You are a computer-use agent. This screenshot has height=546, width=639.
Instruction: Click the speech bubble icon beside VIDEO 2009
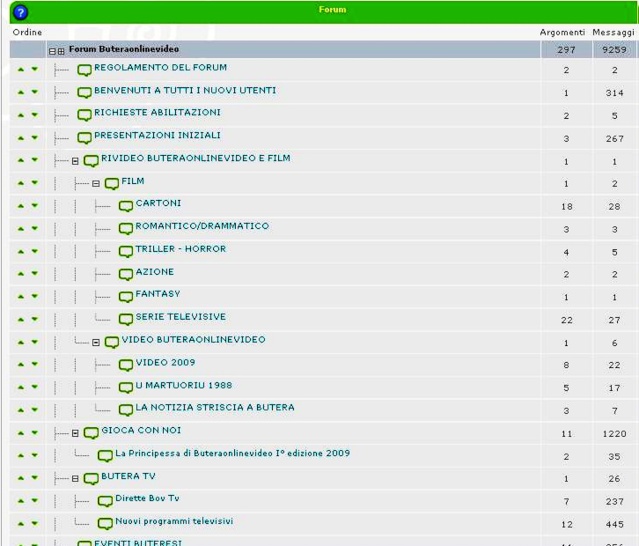(126, 365)
